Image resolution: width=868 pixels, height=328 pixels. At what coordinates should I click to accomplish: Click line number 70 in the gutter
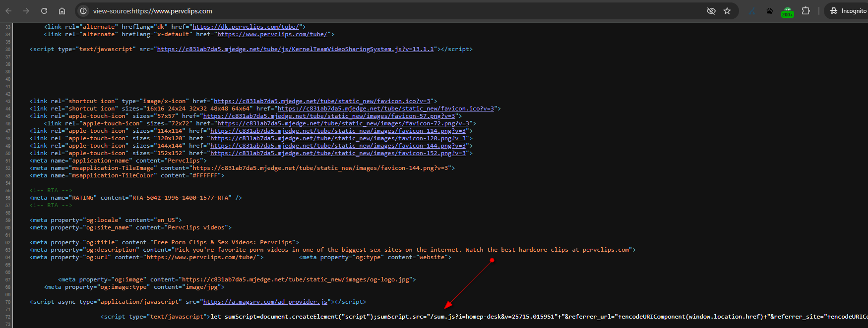pos(8,302)
